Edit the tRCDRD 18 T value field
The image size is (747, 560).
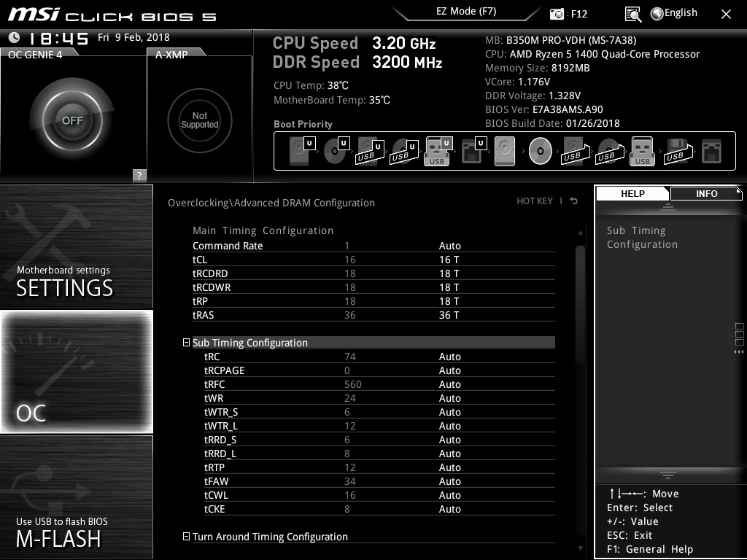[x=449, y=273]
